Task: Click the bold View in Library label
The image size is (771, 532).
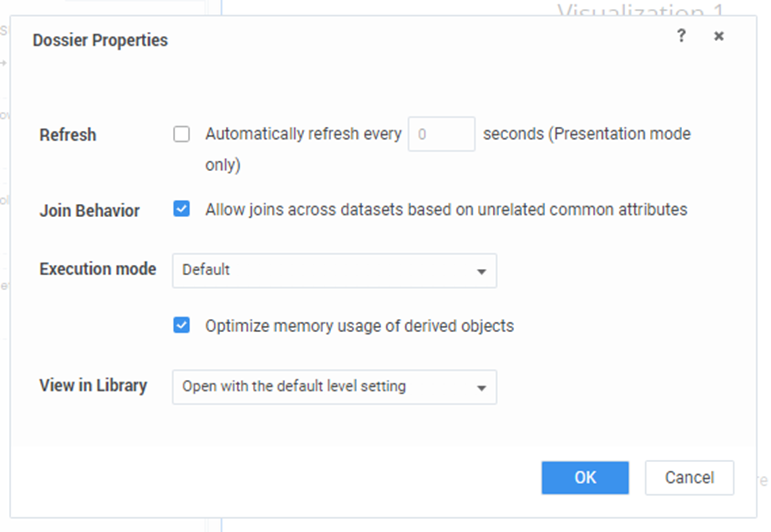Action: [93, 385]
